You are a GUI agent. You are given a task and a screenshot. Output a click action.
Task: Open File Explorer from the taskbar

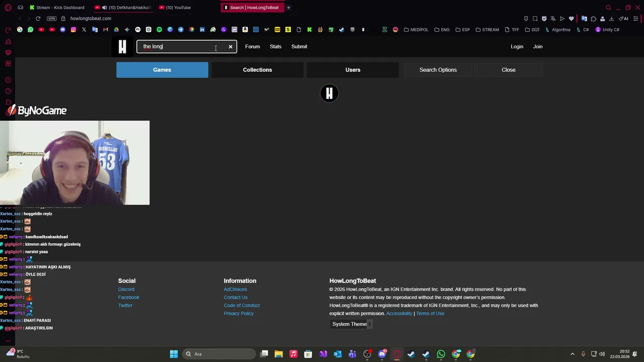tap(278, 354)
